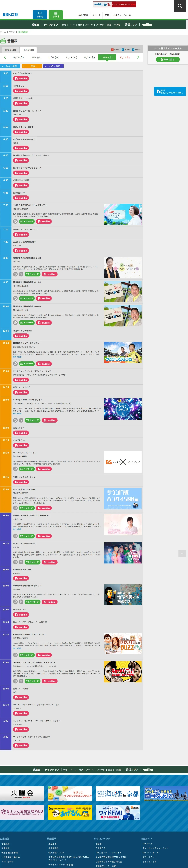The image size is (188, 868).
Task: Click the PDFで見る button
Action: (x=167, y=59)
